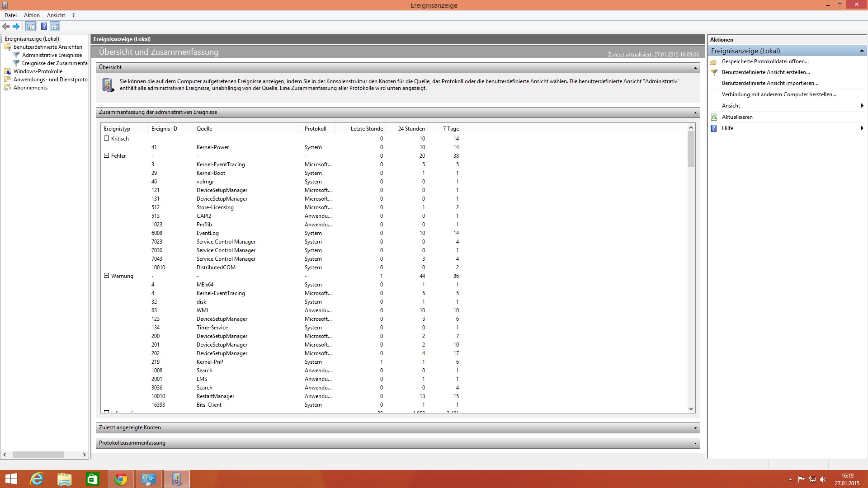Open File Explorer from the taskbar
The width and height of the screenshot is (868, 488).
[64, 479]
